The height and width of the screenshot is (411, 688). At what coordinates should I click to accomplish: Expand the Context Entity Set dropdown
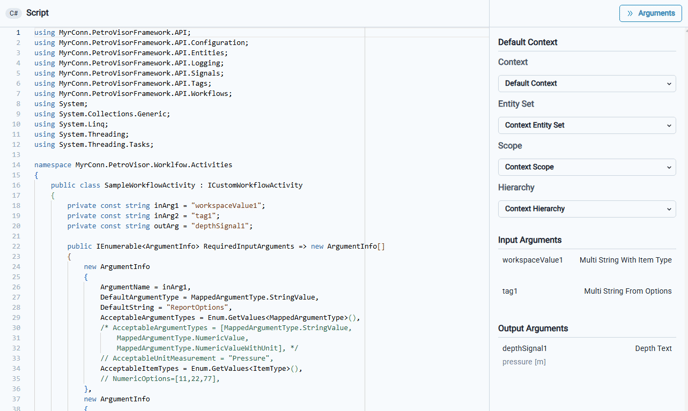pyautogui.click(x=587, y=125)
